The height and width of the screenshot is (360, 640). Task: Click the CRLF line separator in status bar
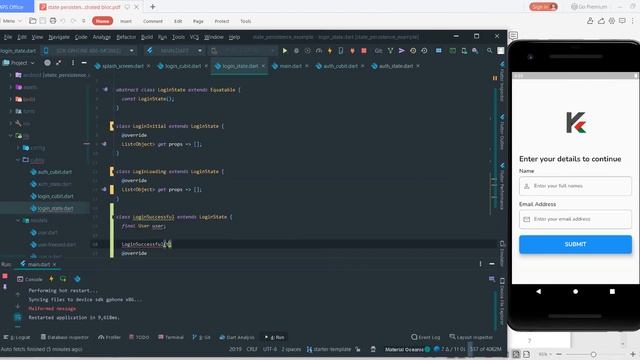pos(252,349)
